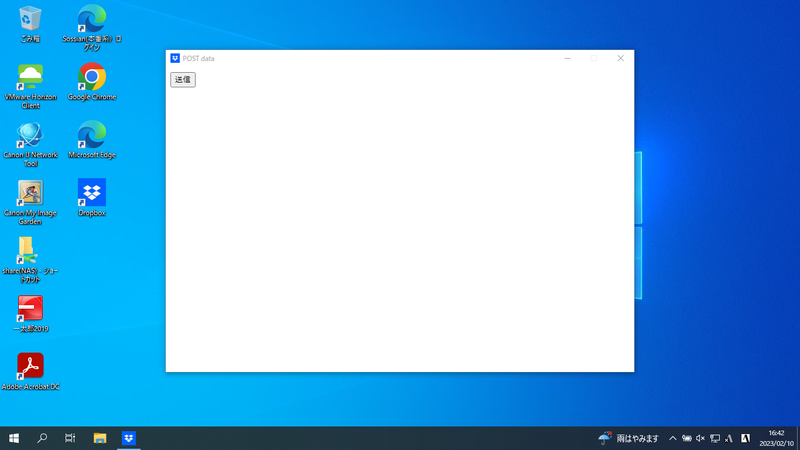
Task: Open the Windows Start menu
Action: 14,438
